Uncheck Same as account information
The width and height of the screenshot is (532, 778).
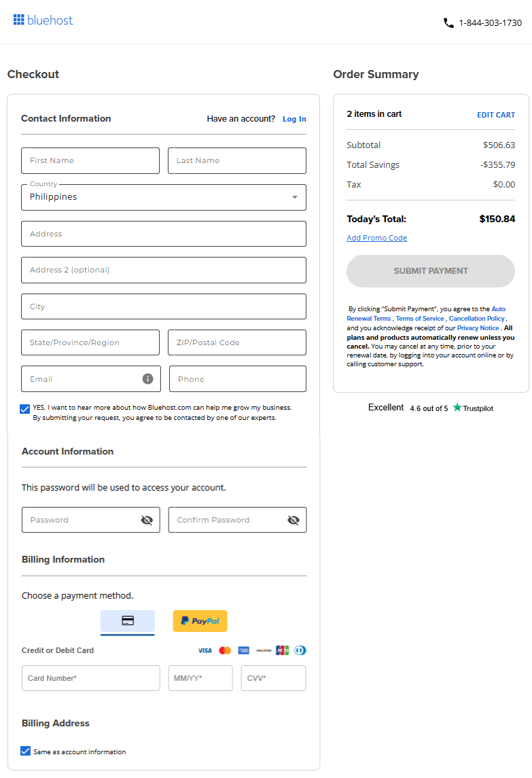(25, 751)
